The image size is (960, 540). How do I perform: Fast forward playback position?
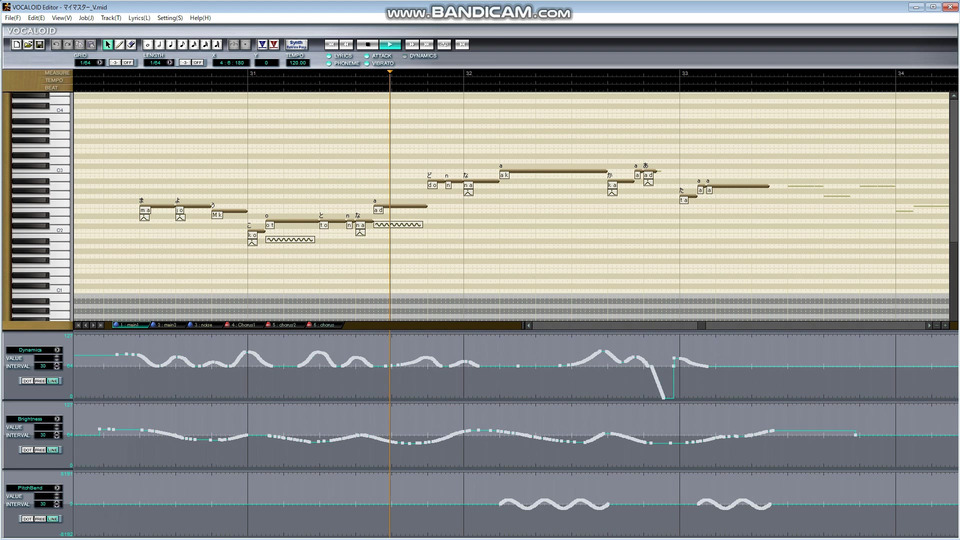[413, 45]
